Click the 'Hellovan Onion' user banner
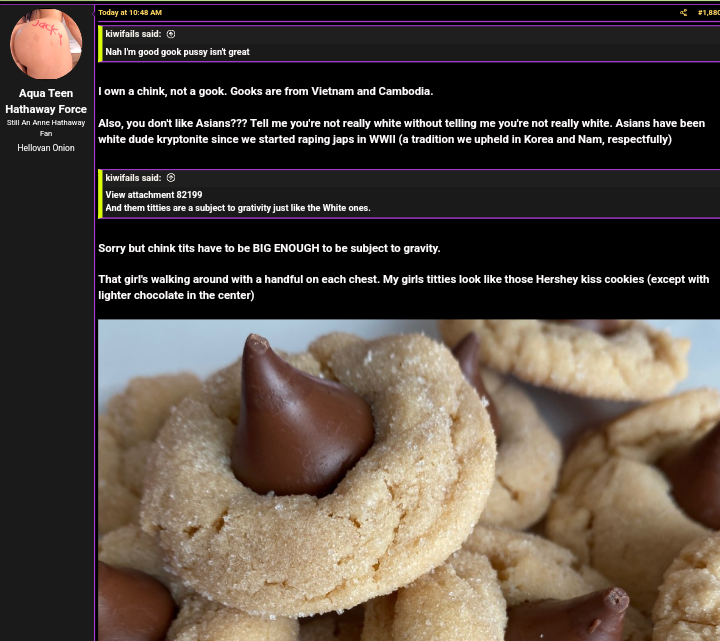 46,148
